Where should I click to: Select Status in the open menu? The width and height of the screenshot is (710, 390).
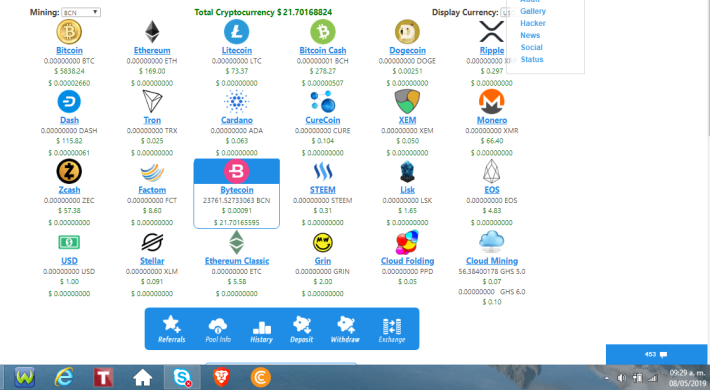[x=532, y=59]
